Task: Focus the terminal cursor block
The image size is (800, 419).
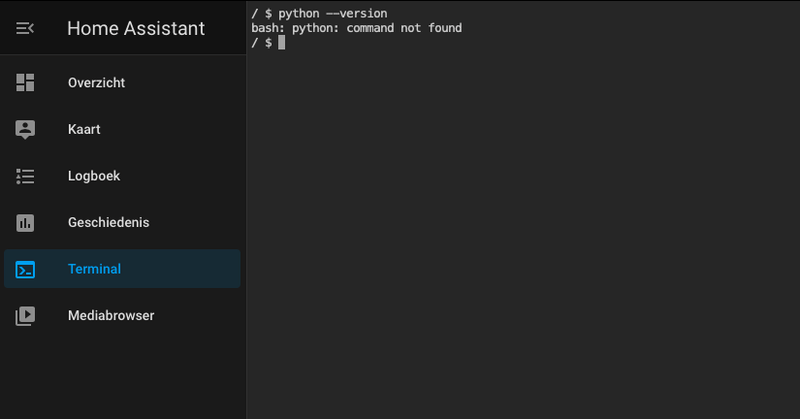Action: tap(282, 43)
